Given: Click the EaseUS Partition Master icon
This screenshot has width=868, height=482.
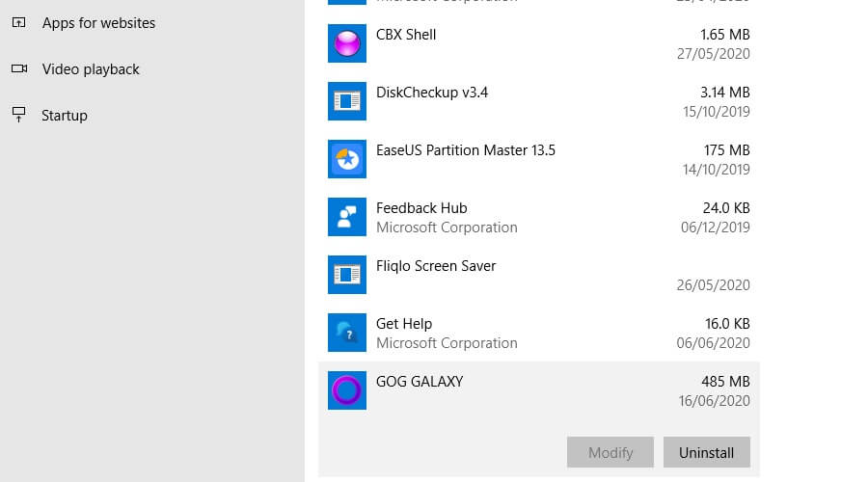Looking at the screenshot, I should [347, 159].
